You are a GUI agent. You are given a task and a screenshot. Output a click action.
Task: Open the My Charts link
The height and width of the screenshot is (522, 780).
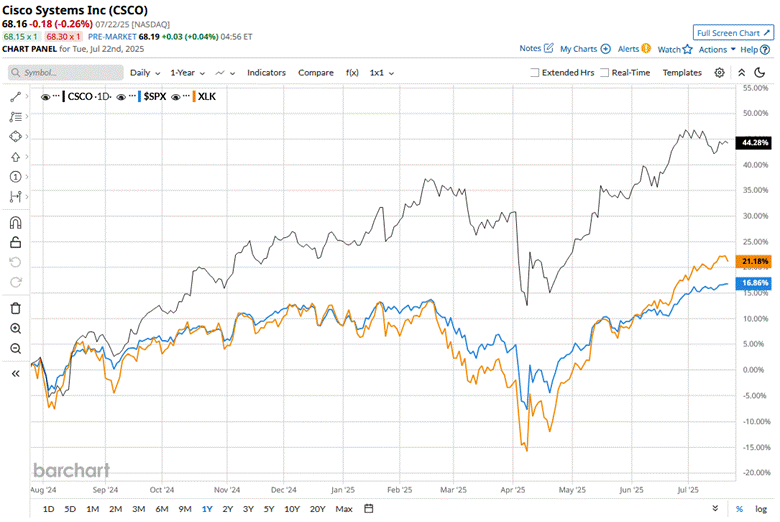(578, 49)
